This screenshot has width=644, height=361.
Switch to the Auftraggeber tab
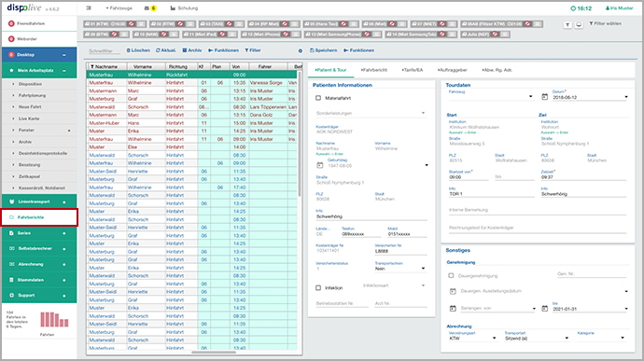click(x=452, y=70)
